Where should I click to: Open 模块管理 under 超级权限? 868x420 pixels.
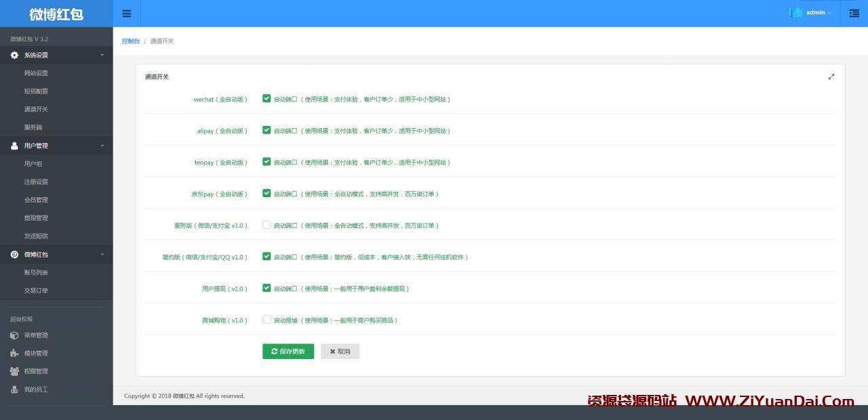[x=36, y=353]
